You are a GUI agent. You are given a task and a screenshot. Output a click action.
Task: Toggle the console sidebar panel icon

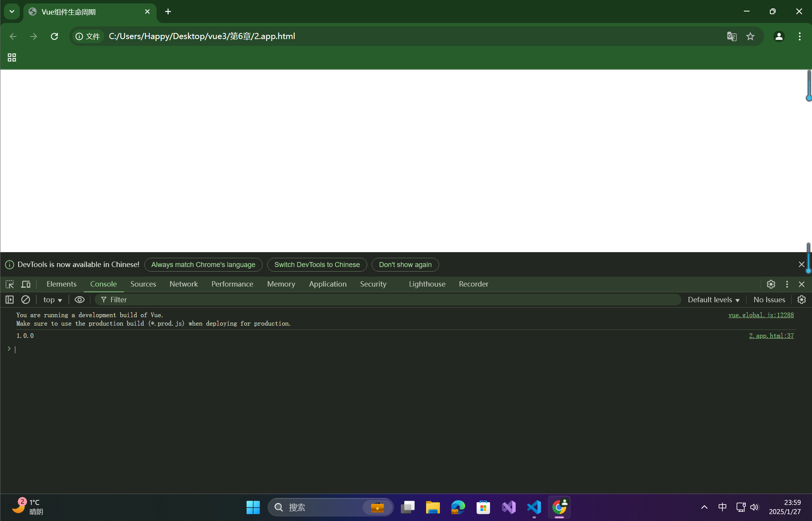pos(10,300)
